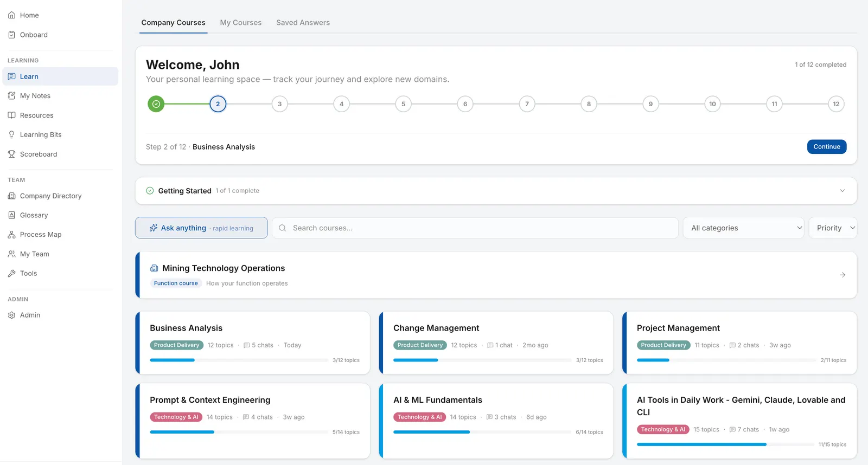Open the Process Map icon

(x=11, y=235)
